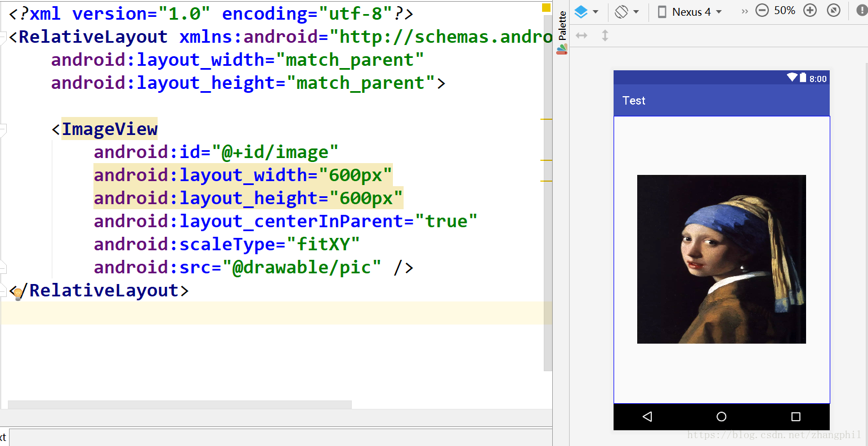The width and height of the screenshot is (868, 446).
Task: Click the zoom to fit screen icon
Action: click(834, 11)
